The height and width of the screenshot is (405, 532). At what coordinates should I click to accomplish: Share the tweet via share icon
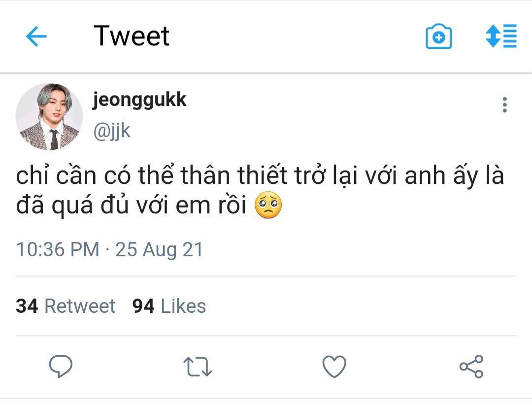[x=471, y=367]
